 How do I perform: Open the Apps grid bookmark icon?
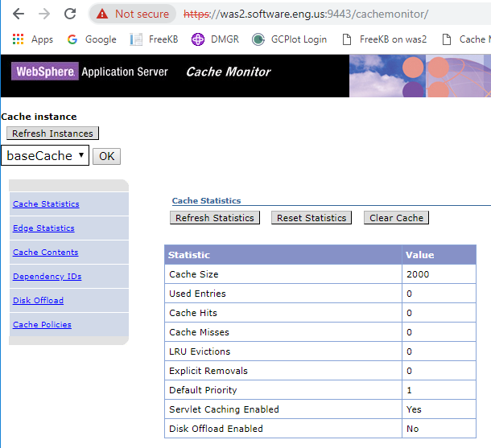(18, 39)
